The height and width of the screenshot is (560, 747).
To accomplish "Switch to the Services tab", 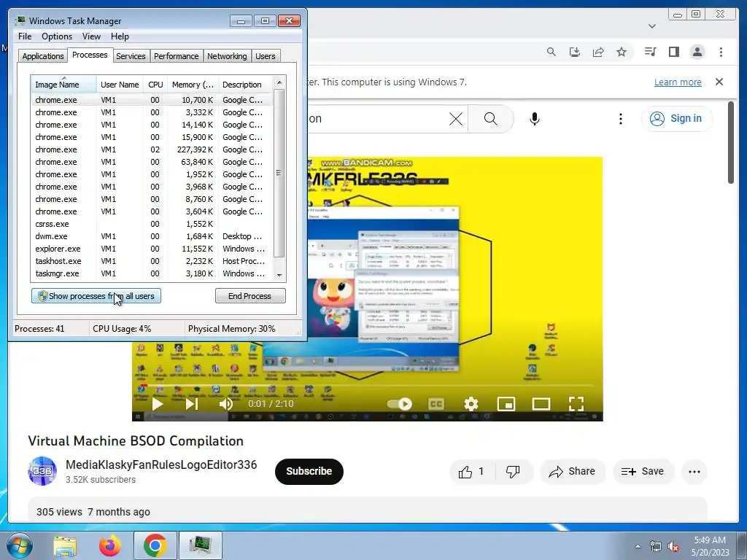I will pos(131,56).
